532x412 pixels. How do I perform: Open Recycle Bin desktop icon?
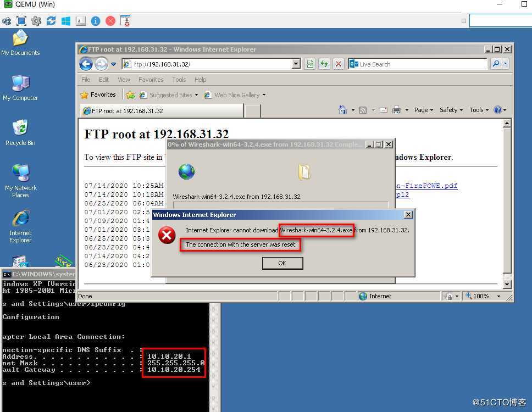20,132
